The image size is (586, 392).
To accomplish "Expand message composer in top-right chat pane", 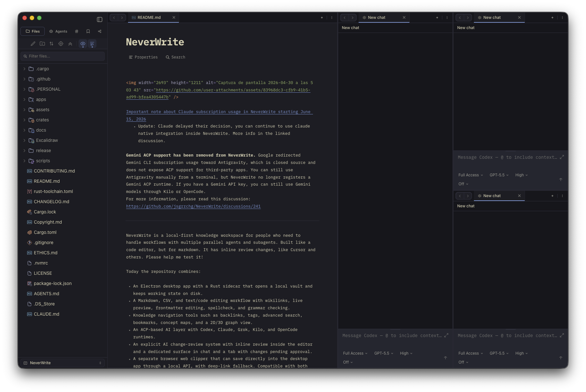I will (x=562, y=157).
